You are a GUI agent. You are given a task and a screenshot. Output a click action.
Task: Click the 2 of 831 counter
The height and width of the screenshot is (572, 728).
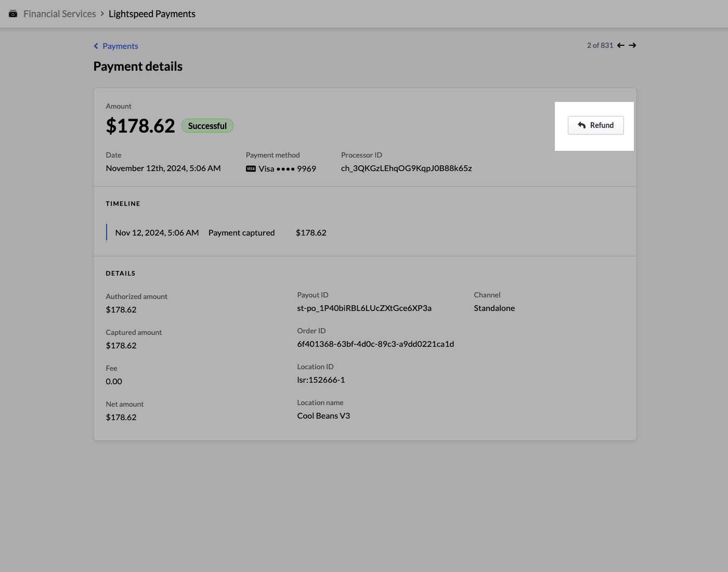point(600,45)
